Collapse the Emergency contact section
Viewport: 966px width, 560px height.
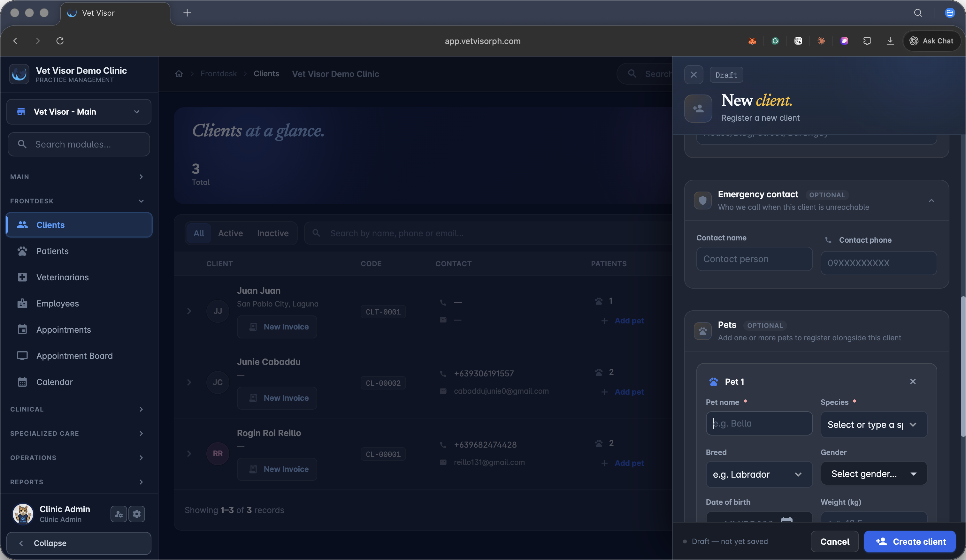(931, 201)
